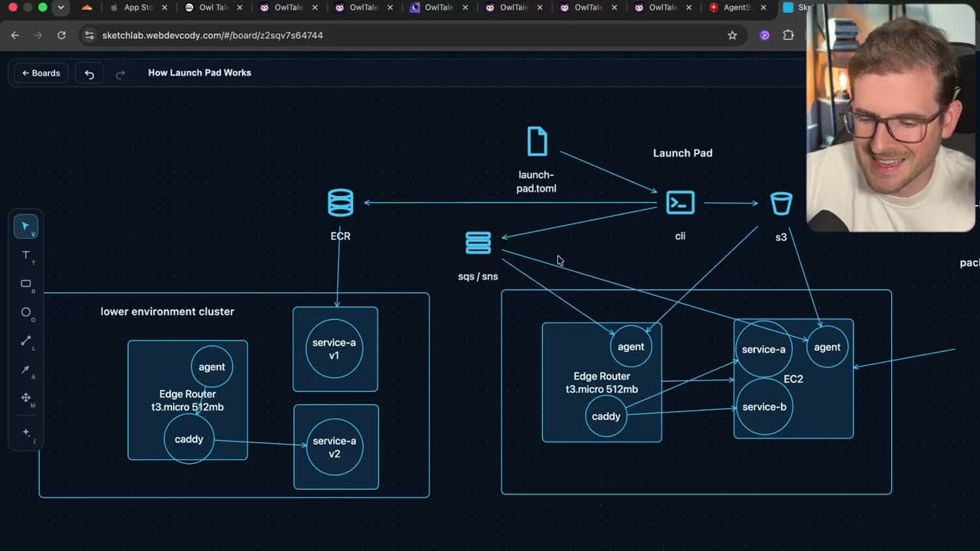
Task: Expand the browser tab list chevron
Action: pos(60,8)
